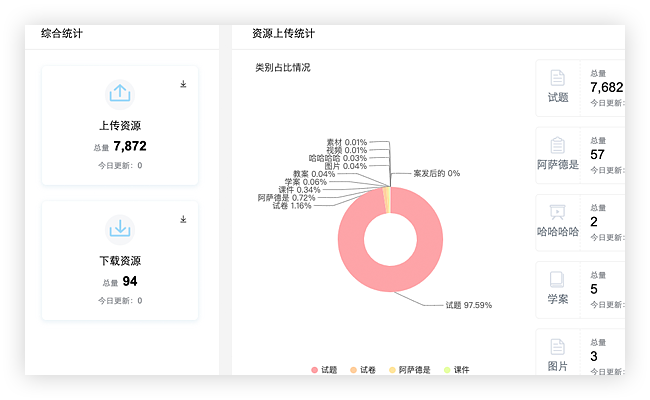Screen dimensions: 650x400
Task: Toggle 阿萨德是 series in chart legend
Action: [x=411, y=370]
